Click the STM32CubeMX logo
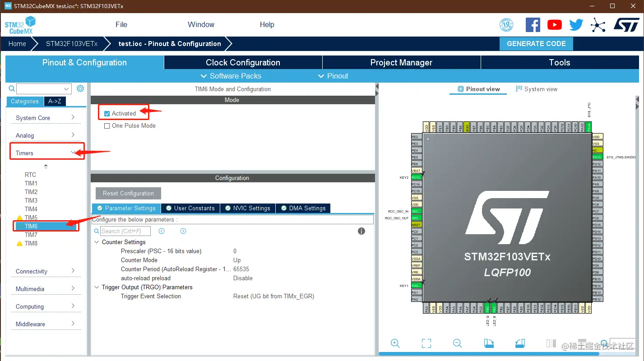Screen dimensions: 644x361 [20, 25]
